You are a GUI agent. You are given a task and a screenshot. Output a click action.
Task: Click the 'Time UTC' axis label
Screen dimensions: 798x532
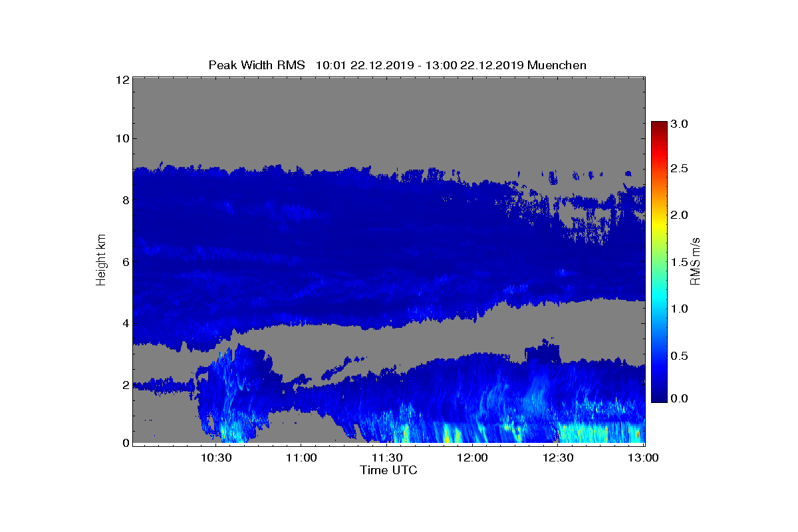(x=389, y=470)
